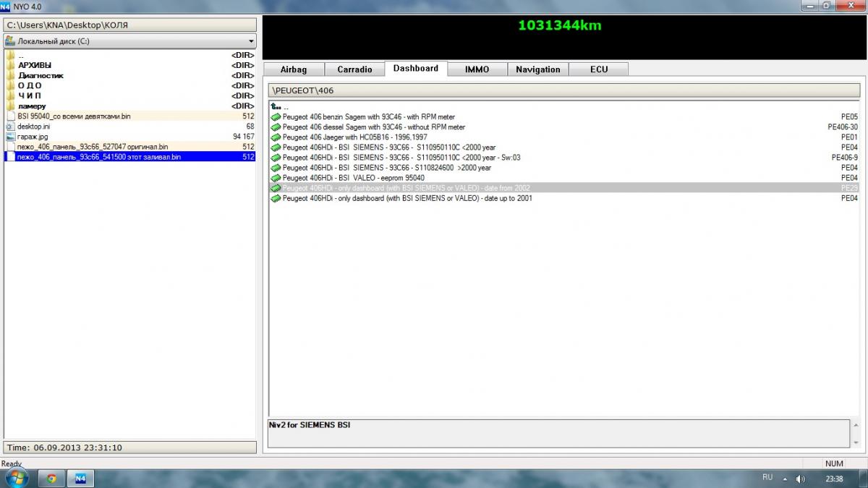Click the volume speaker tray icon
The image size is (868, 488).
click(801, 479)
